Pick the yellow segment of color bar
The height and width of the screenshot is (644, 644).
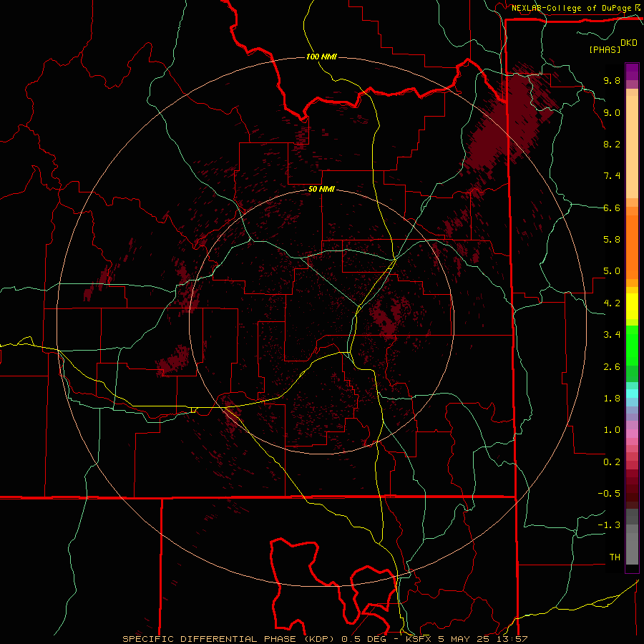pyautogui.click(x=632, y=306)
